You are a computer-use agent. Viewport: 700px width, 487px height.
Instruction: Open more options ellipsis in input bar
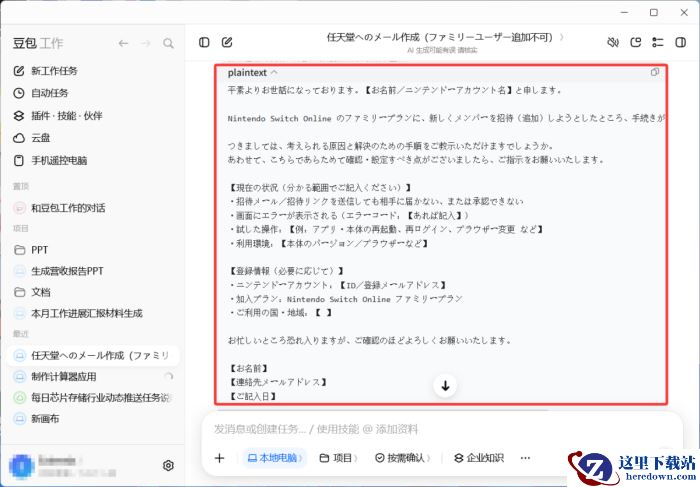(525, 458)
